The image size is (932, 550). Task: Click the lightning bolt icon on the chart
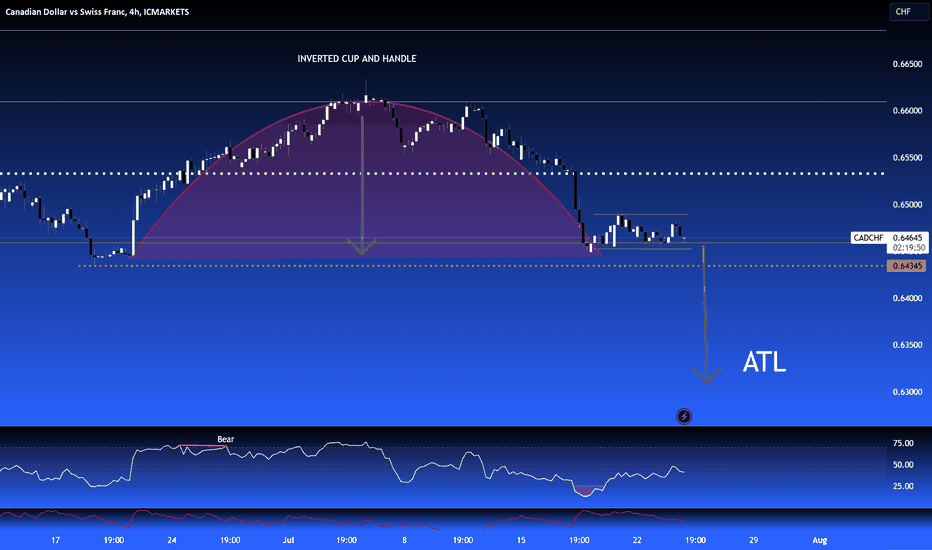pos(684,416)
